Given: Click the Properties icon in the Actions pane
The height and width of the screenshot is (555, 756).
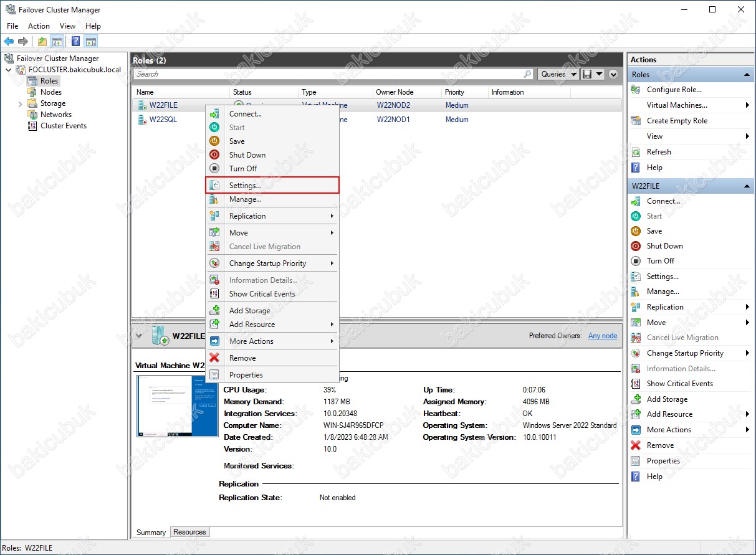Looking at the screenshot, I should pos(636,461).
